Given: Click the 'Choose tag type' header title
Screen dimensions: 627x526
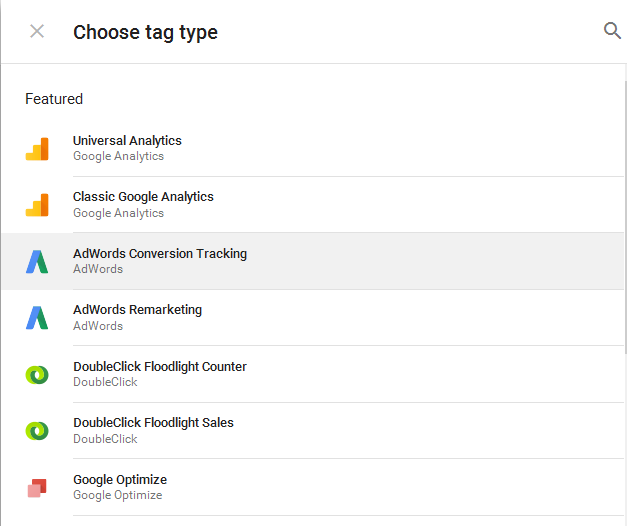Looking at the screenshot, I should tap(145, 32).
